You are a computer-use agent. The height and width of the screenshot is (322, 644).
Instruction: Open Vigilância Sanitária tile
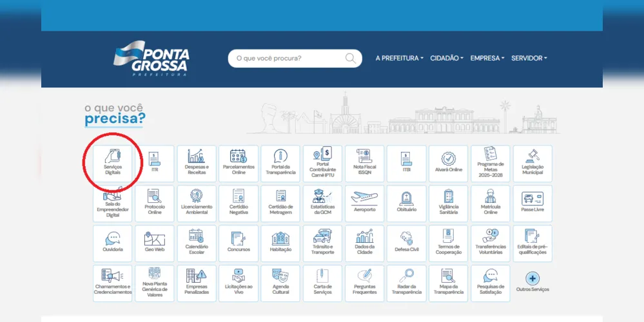448,204
